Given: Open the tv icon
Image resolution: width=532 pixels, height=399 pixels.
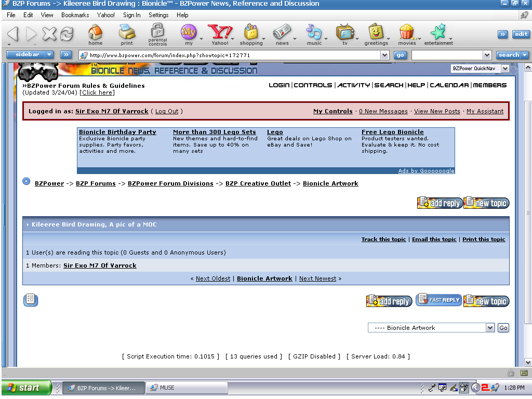Looking at the screenshot, I should (x=345, y=35).
